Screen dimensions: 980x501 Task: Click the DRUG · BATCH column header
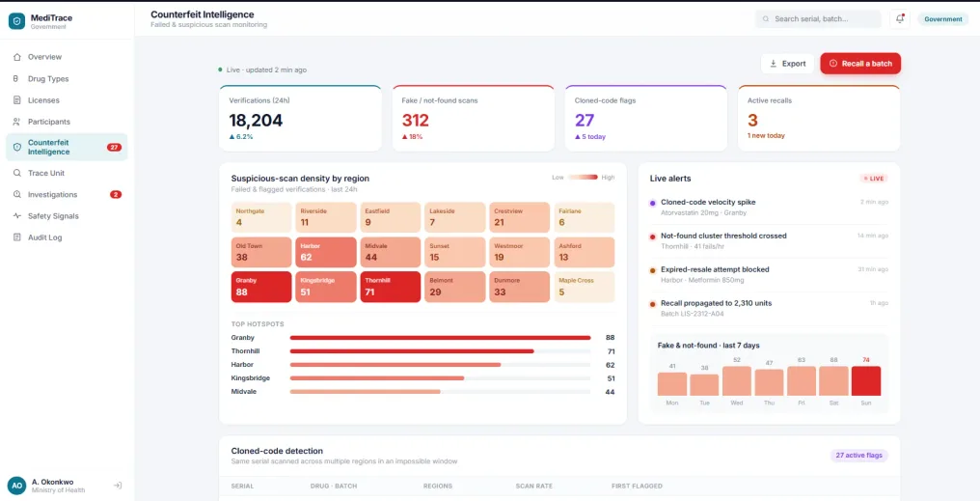pyautogui.click(x=333, y=486)
